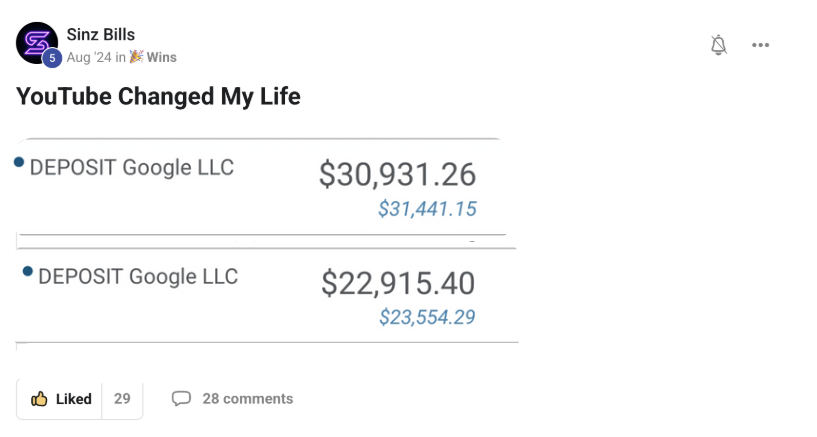Click the level 5 badge on avatar
817x437 pixels.
[x=52, y=58]
